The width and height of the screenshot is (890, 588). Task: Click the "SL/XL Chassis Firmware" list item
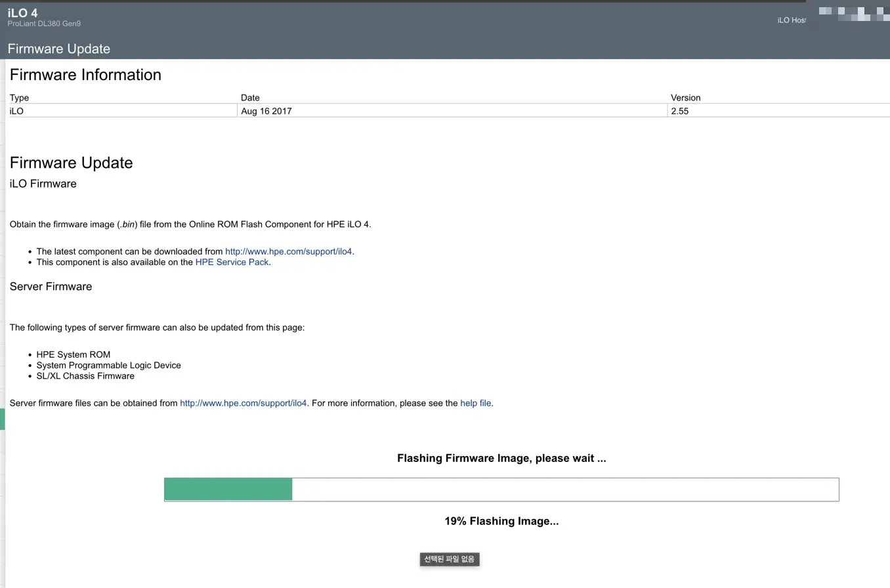85,376
